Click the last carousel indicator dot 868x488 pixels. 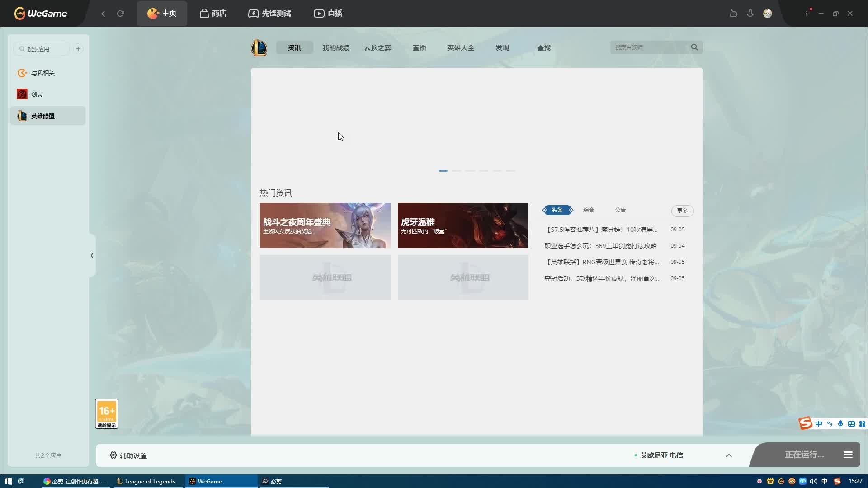click(511, 171)
